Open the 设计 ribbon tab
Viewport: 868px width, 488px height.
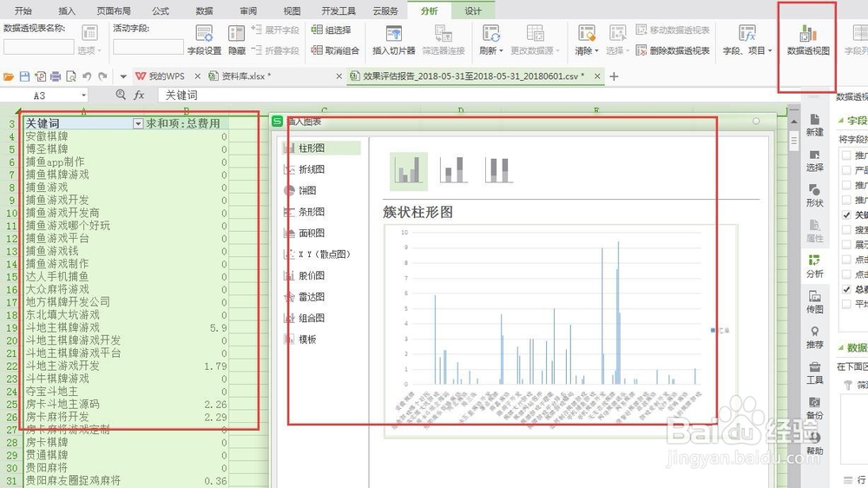pyautogui.click(x=473, y=10)
